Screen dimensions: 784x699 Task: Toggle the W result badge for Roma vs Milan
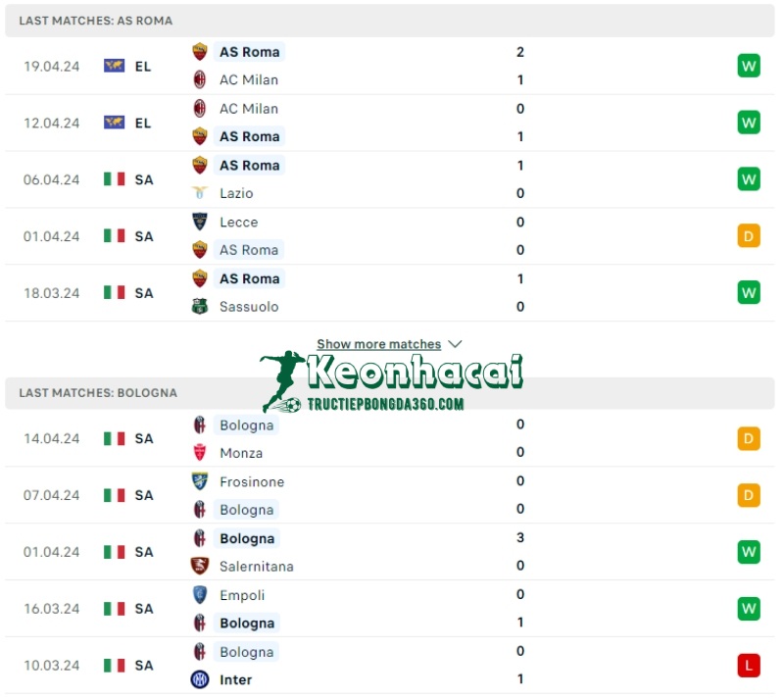pos(749,66)
